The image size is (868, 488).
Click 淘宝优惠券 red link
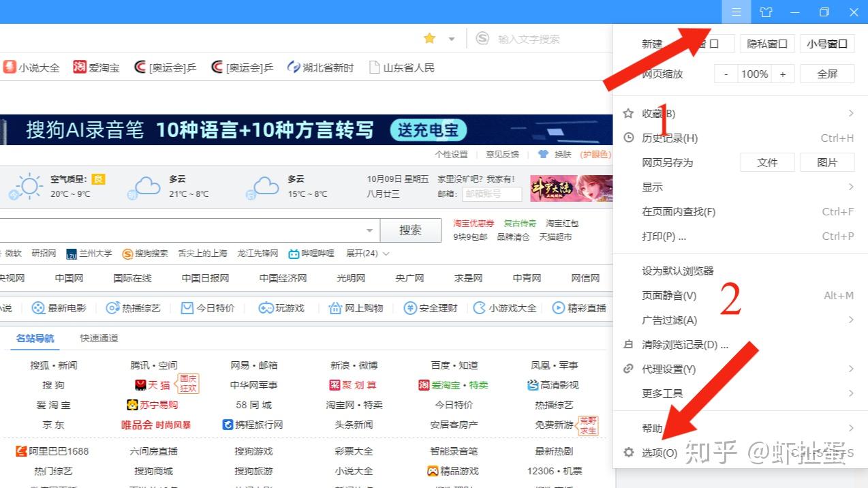click(474, 223)
